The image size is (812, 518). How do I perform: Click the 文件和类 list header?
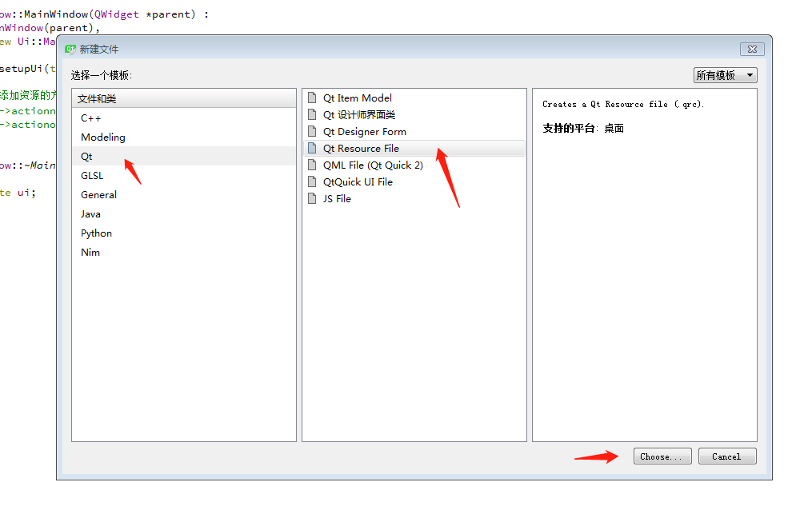click(184, 98)
